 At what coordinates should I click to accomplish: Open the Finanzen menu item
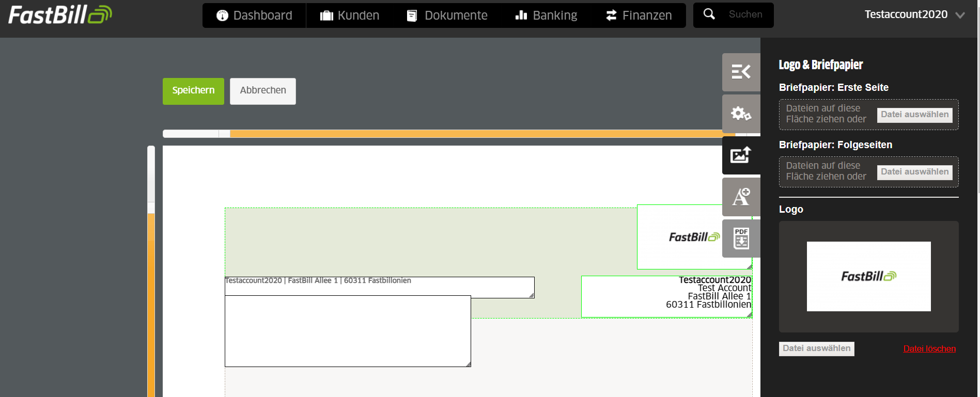pyautogui.click(x=639, y=15)
